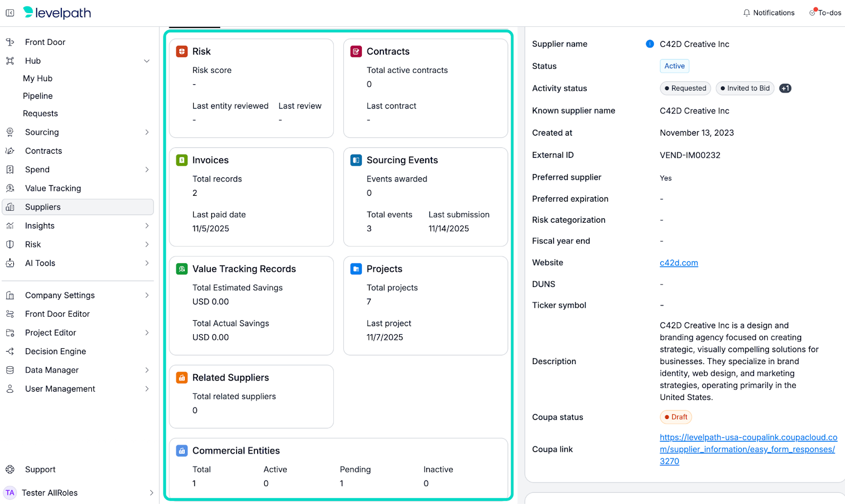Click the Projects card icon

356,269
